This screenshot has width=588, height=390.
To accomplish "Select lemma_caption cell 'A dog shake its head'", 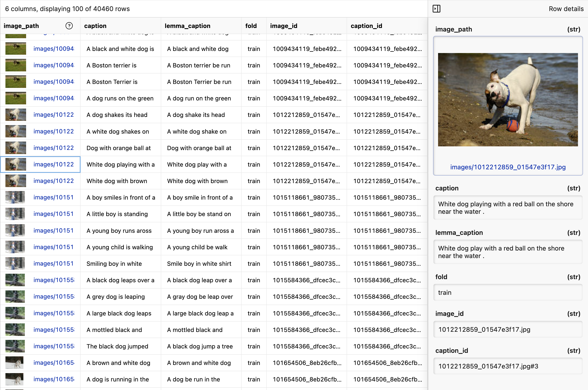I will click(x=201, y=115).
